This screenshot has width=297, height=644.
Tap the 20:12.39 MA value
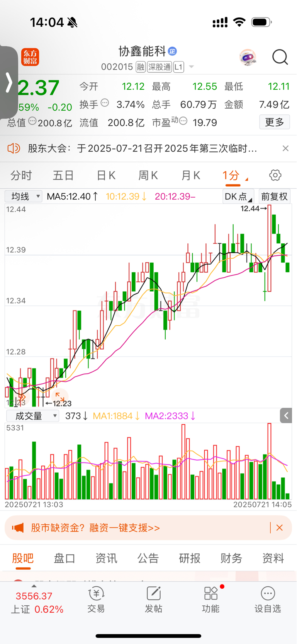coord(175,196)
